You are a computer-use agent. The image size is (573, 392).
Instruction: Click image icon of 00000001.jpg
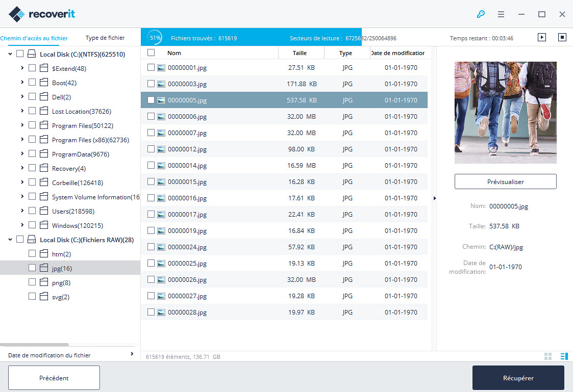(x=161, y=68)
